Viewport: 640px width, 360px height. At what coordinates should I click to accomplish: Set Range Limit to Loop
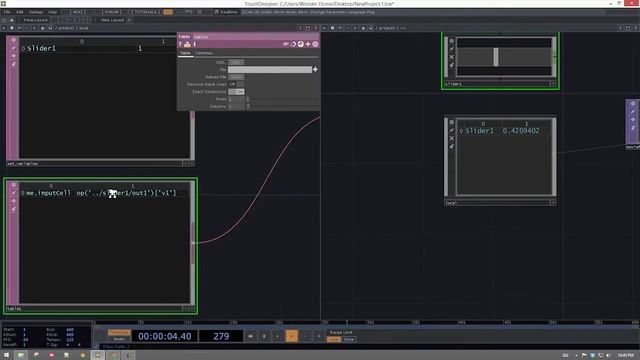(334, 339)
